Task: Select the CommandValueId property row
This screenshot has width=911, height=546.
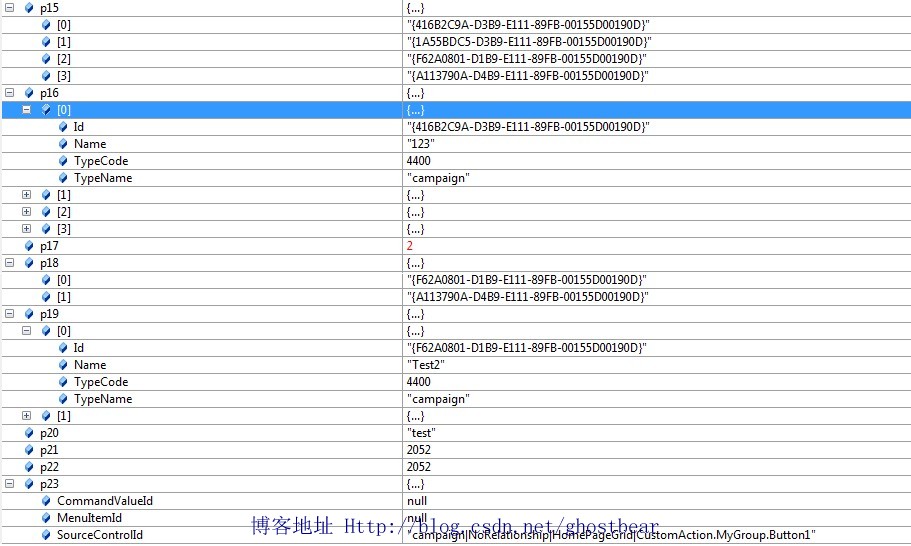Action: click(x=105, y=501)
